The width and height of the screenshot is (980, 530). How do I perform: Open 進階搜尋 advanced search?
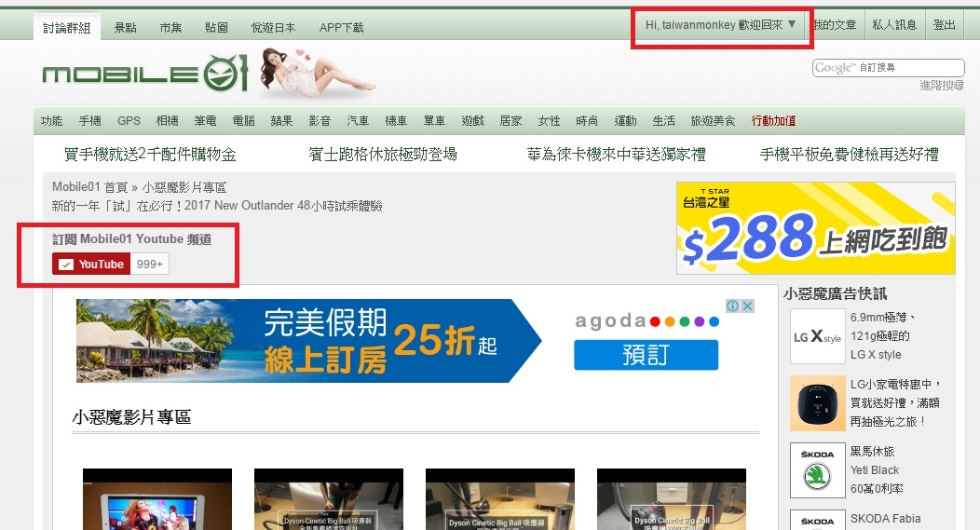point(941,86)
